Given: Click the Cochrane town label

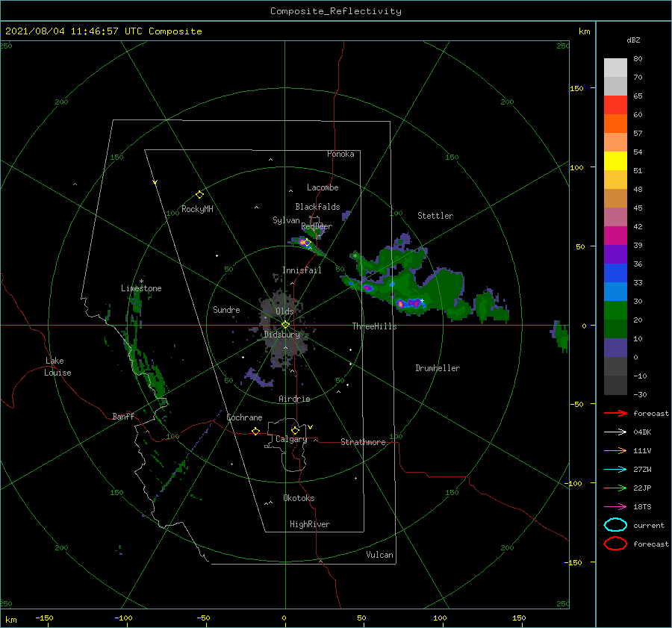Looking at the screenshot, I should (x=244, y=417).
